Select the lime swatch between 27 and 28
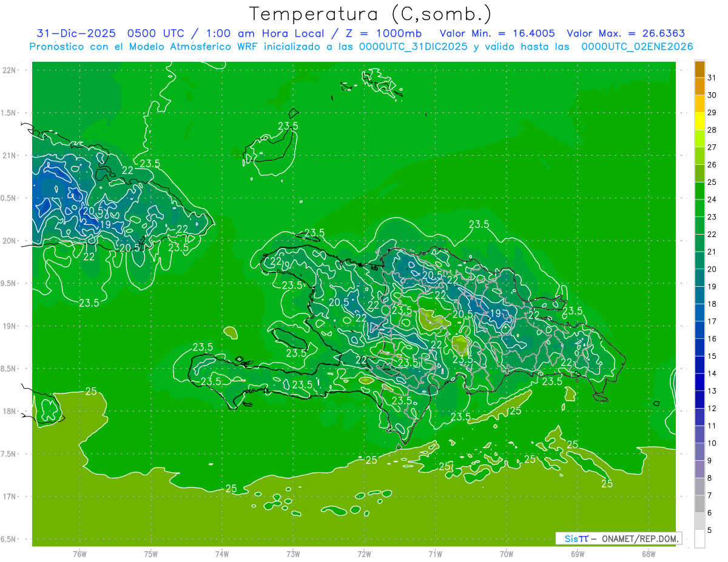Screen dimensions: 728x562 coord(699,139)
